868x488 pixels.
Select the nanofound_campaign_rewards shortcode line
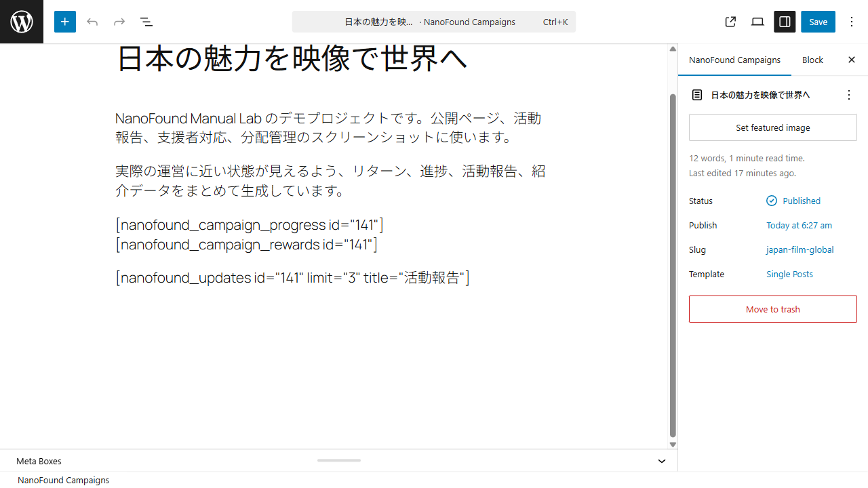(247, 244)
